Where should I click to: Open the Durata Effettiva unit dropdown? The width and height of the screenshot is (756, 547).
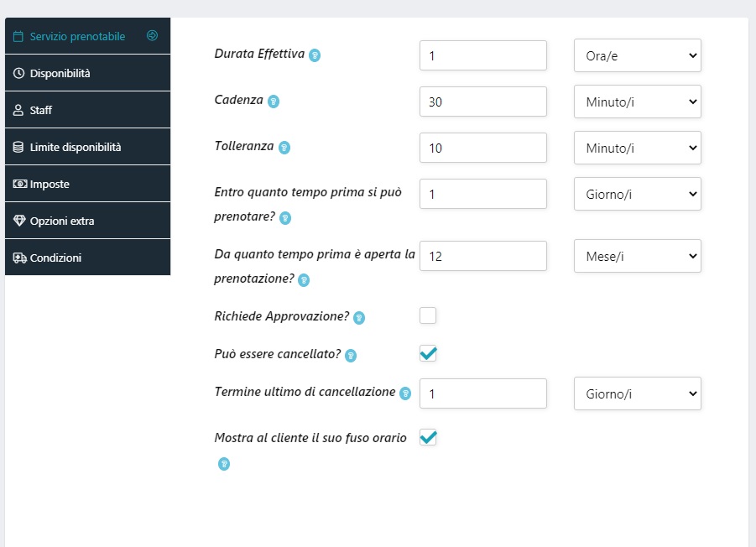click(637, 55)
